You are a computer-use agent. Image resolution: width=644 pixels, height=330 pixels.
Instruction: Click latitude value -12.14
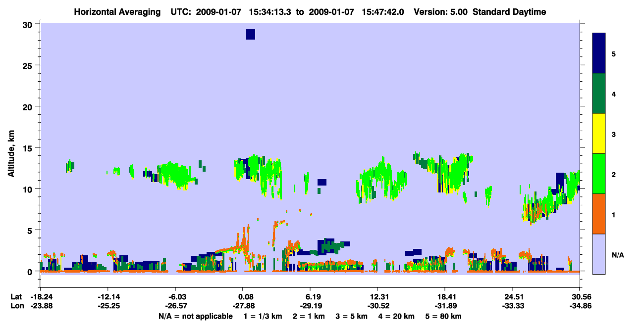[x=108, y=297]
